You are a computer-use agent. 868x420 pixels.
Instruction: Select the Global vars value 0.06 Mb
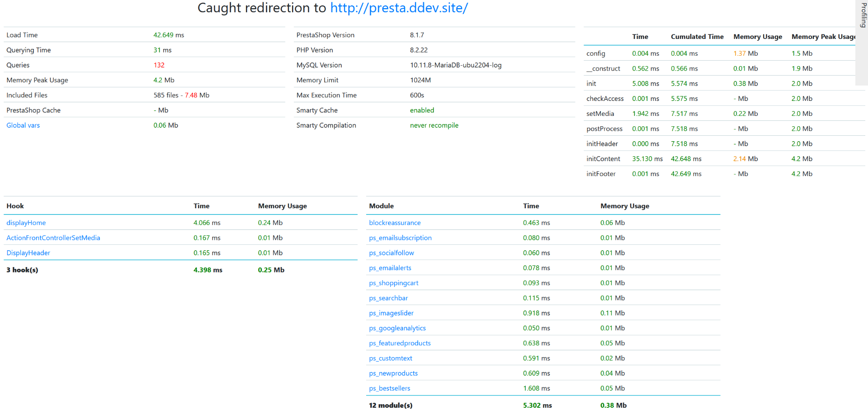pos(165,125)
